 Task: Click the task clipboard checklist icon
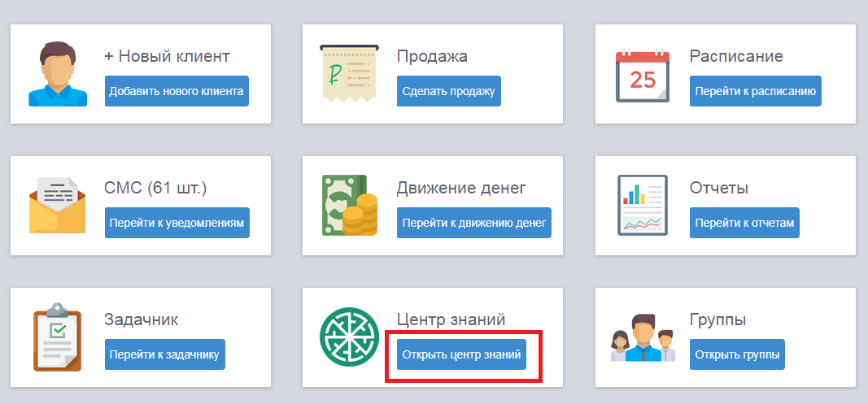click(x=58, y=337)
